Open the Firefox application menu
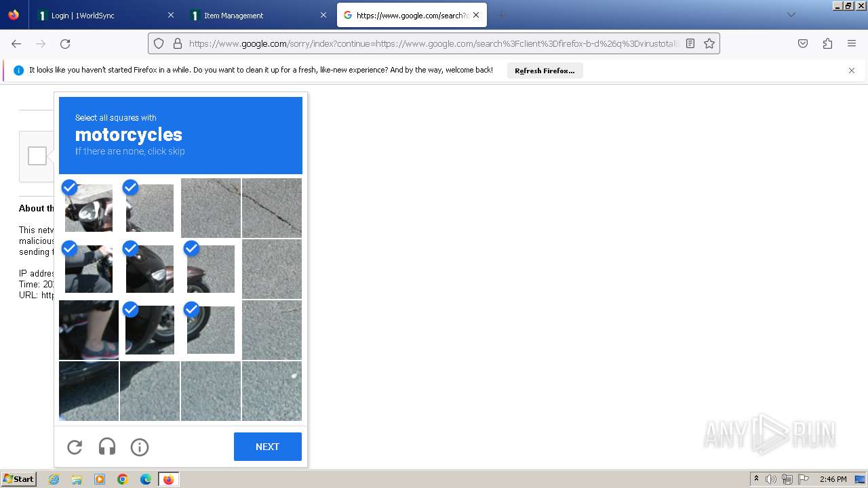868x488 pixels. (x=852, y=43)
